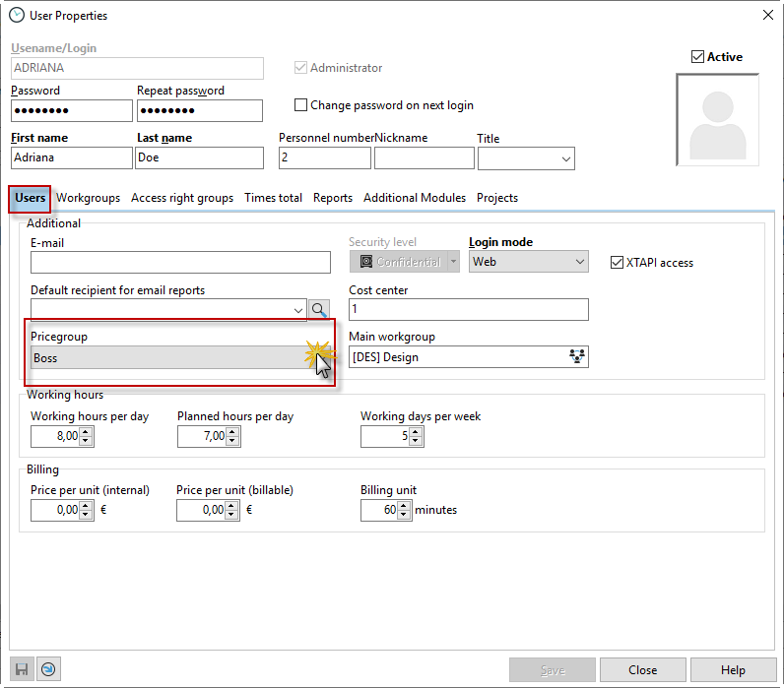The width and height of the screenshot is (784, 688).
Task: Toggle the Active checkbox
Action: pos(698,57)
